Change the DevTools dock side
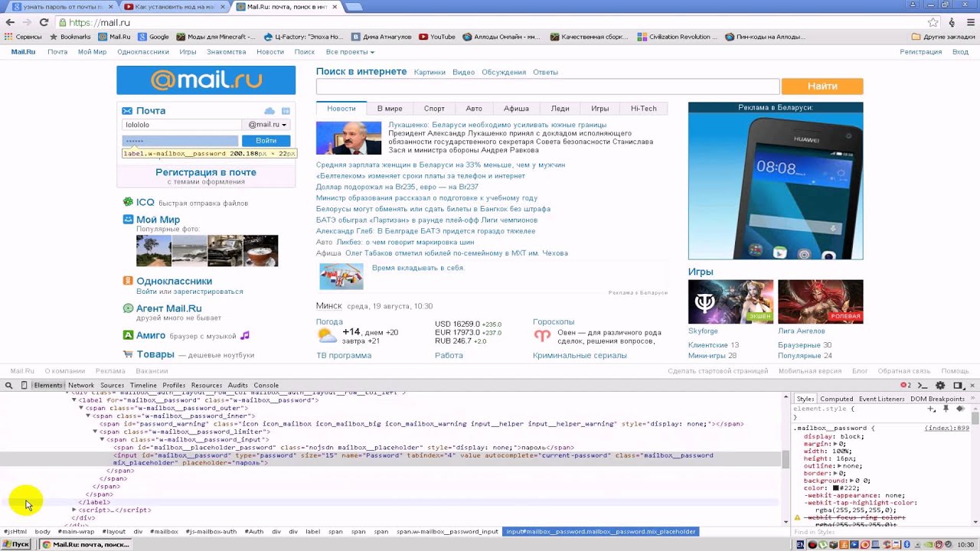Image resolution: width=980 pixels, height=551 pixels. click(x=958, y=386)
